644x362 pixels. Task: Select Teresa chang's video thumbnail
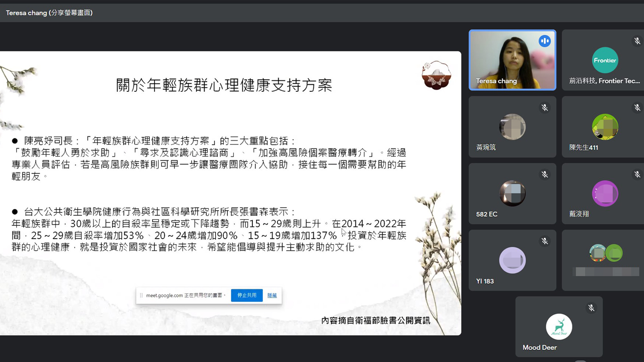pyautogui.click(x=512, y=60)
